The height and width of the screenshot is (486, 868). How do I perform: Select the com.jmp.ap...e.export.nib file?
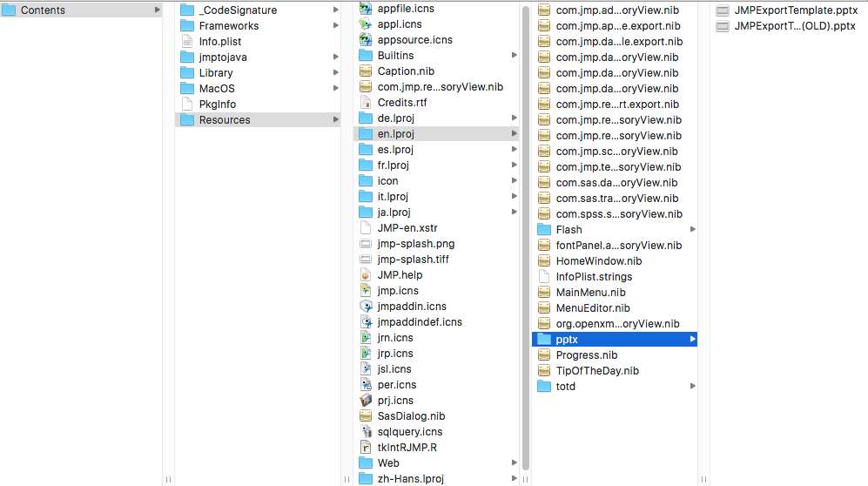615,25
